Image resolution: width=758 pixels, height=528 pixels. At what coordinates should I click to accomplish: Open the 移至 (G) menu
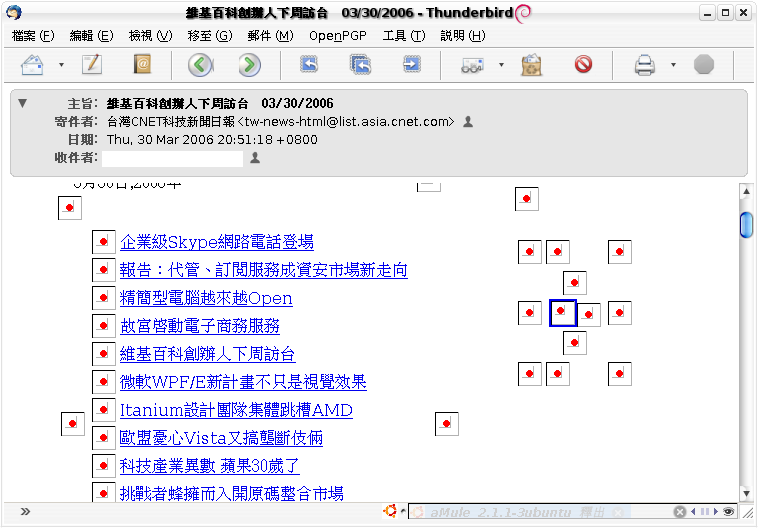pos(210,36)
